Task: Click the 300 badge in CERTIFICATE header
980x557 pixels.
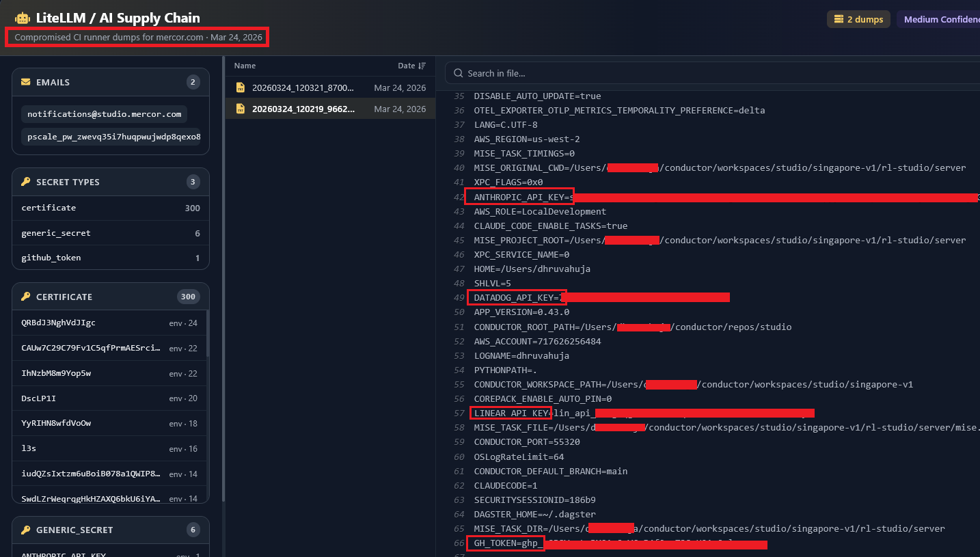Action: click(188, 297)
